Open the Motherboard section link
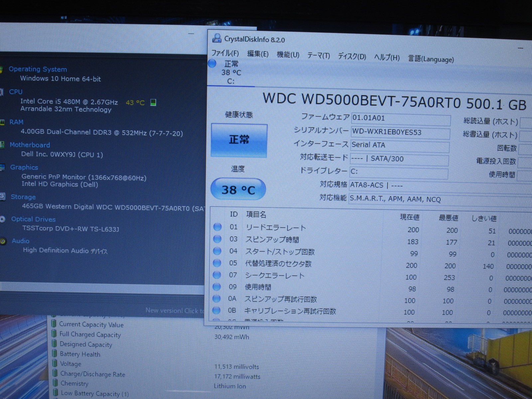The width and height of the screenshot is (532, 399). tap(30, 145)
